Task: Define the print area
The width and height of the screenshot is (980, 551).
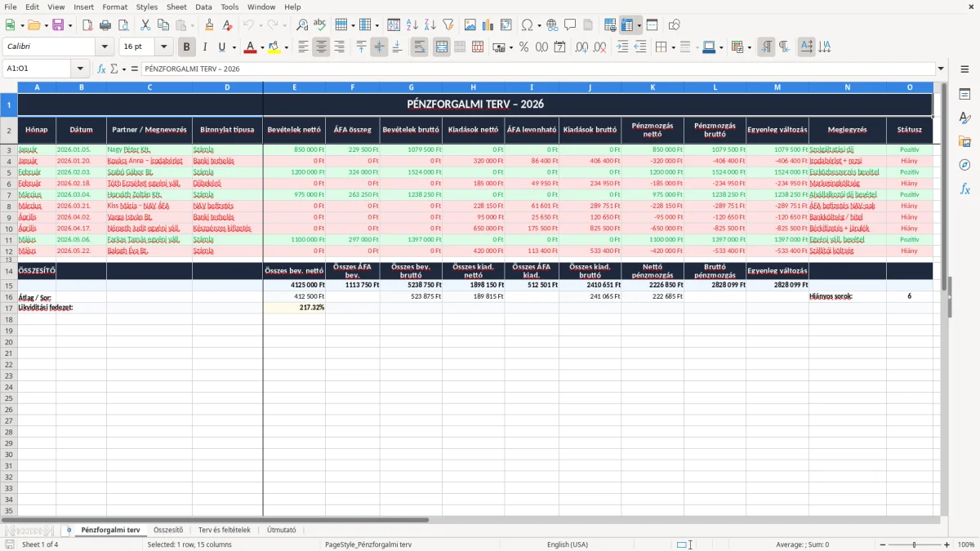Action: coord(610,25)
